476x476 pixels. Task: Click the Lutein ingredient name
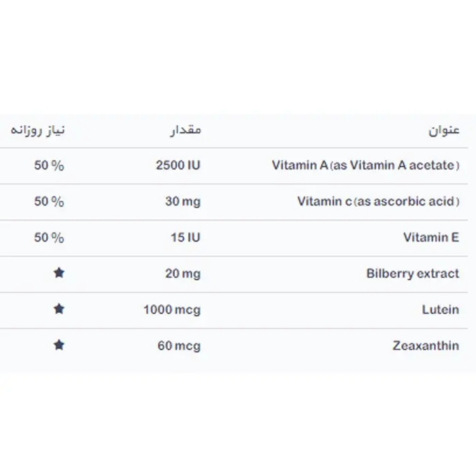tap(441, 309)
